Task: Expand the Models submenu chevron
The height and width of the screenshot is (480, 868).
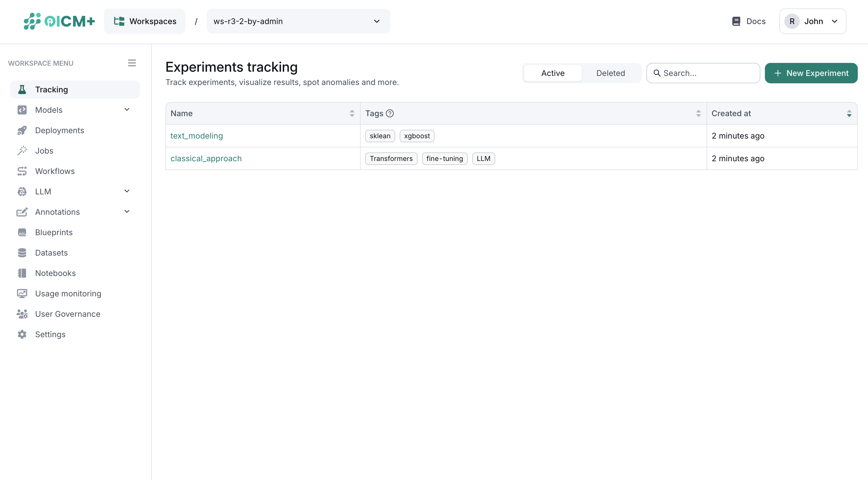Action: pyautogui.click(x=127, y=110)
